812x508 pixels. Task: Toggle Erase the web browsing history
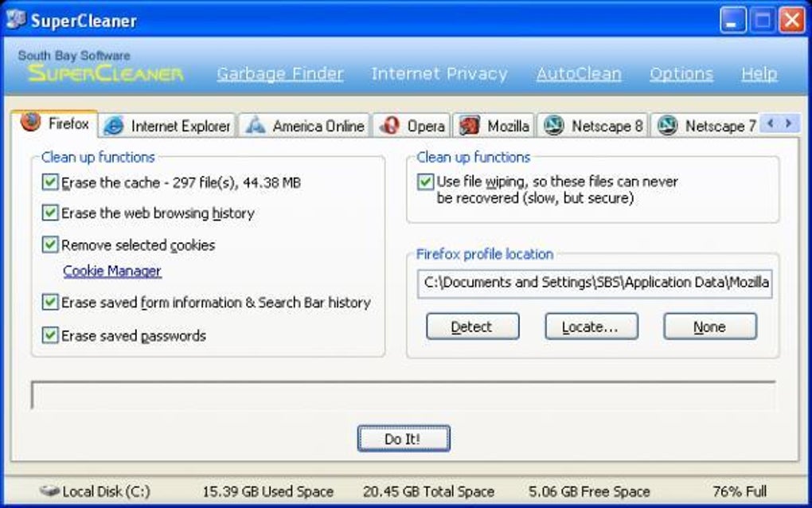[x=49, y=213]
